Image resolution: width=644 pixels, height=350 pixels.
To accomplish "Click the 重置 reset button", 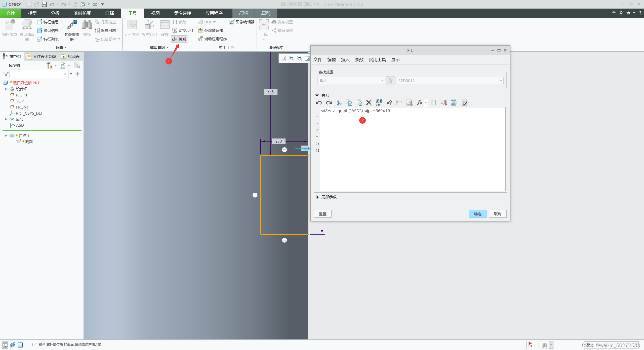I will [323, 214].
